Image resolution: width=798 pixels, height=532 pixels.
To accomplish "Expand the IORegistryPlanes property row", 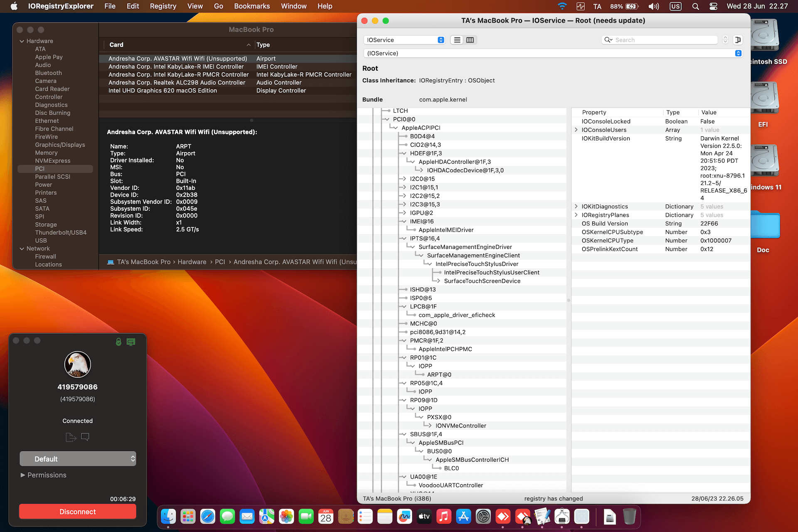I will pos(576,215).
